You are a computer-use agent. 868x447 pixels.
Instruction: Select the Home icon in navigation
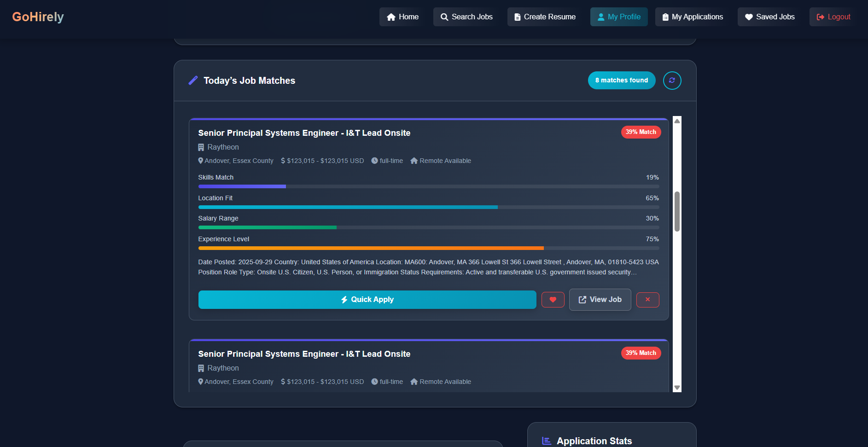point(390,17)
